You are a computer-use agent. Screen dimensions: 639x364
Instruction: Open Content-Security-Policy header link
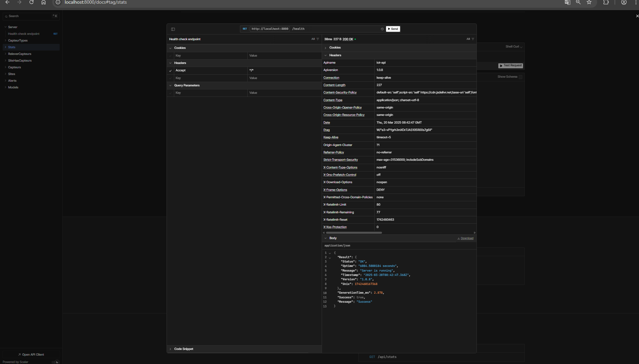click(340, 92)
